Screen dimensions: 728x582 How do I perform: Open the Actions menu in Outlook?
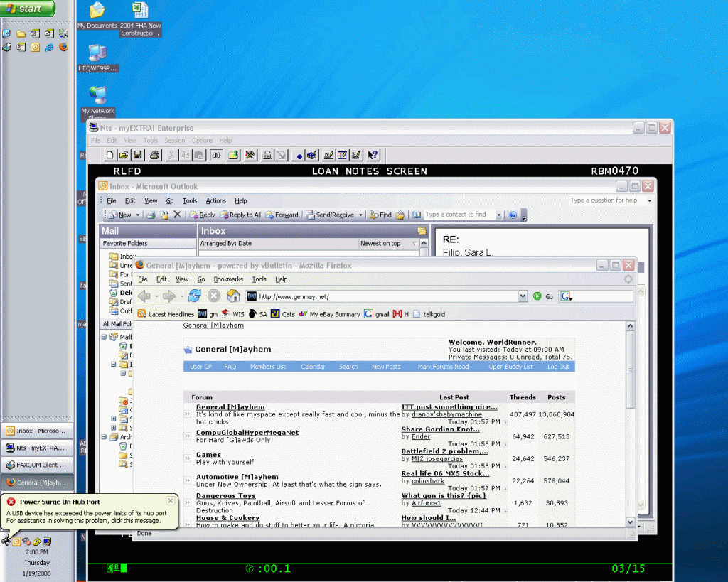216,201
